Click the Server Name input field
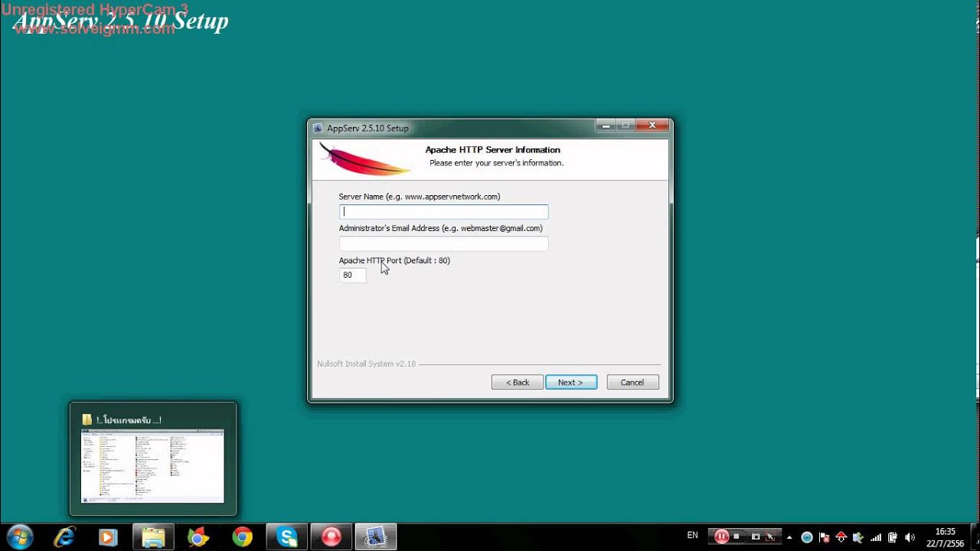This screenshot has height=551, width=980. pos(444,212)
